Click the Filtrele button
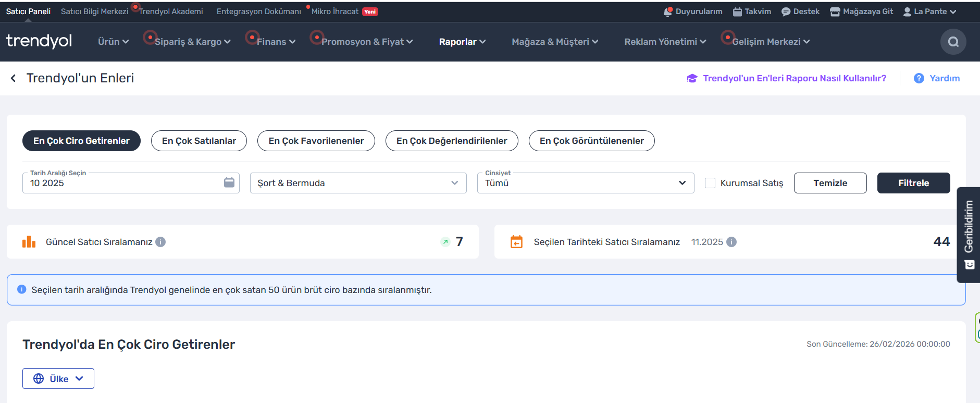 click(913, 183)
